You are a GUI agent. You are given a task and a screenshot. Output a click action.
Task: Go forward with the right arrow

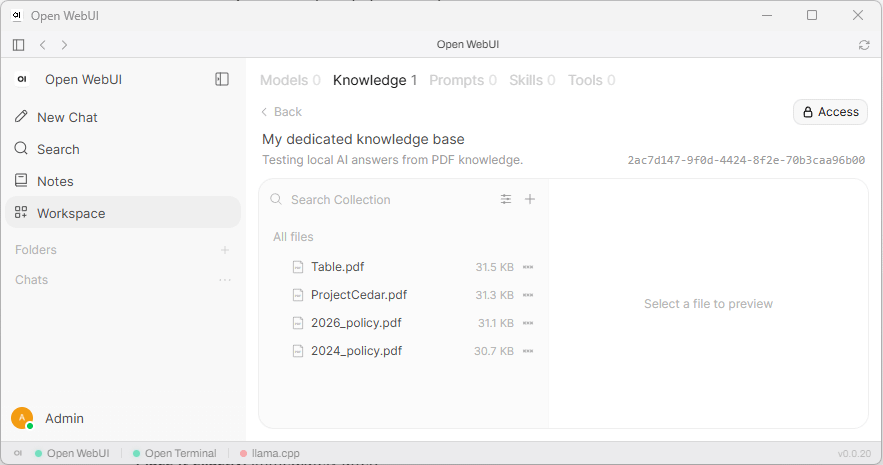[x=64, y=44]
